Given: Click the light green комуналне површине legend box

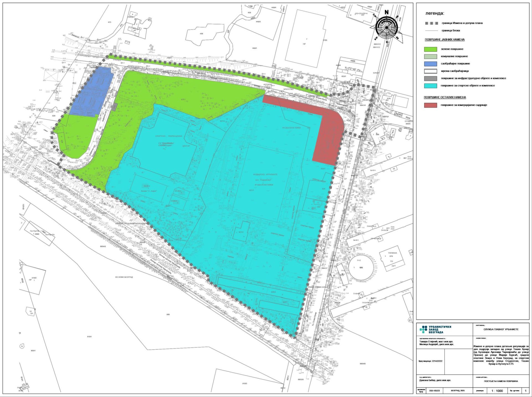Looking at the screenshot, I should tap(431, 56).
